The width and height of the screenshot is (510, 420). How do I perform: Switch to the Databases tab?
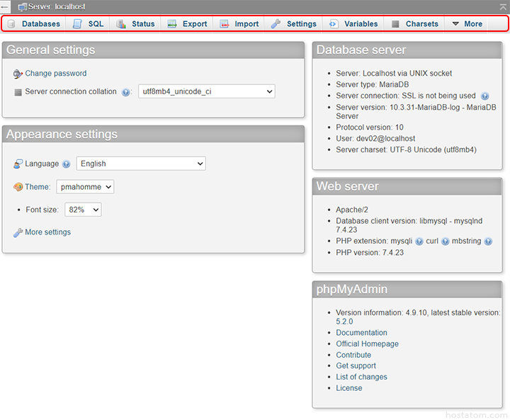point(34,23)
